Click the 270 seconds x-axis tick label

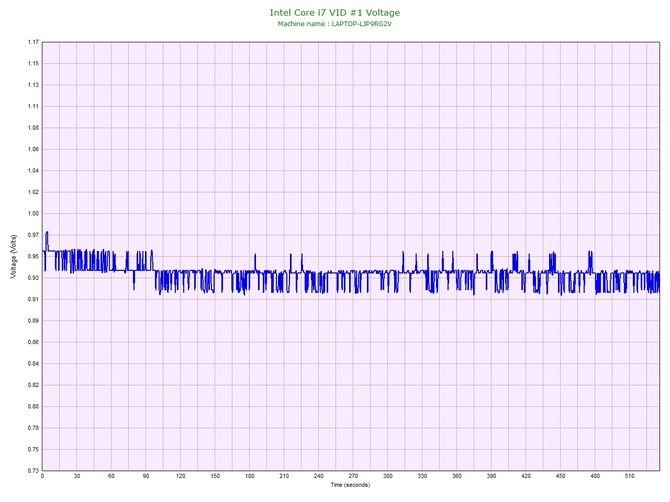[353, 476]
